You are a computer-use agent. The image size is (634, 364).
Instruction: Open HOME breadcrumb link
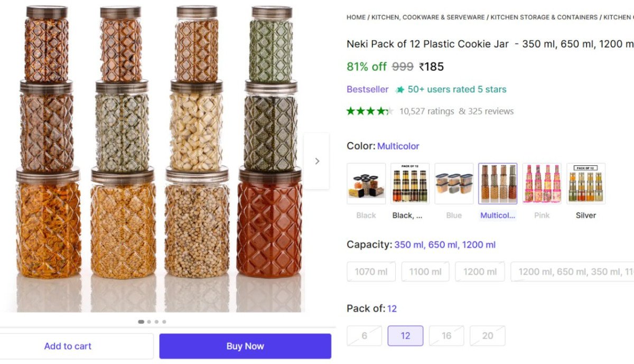click(x=356, y=17)
